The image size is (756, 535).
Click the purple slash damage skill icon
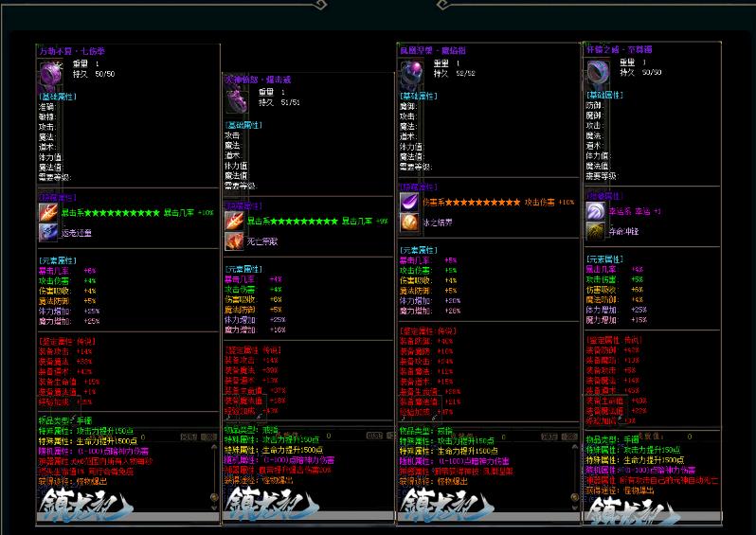point(409,203)
